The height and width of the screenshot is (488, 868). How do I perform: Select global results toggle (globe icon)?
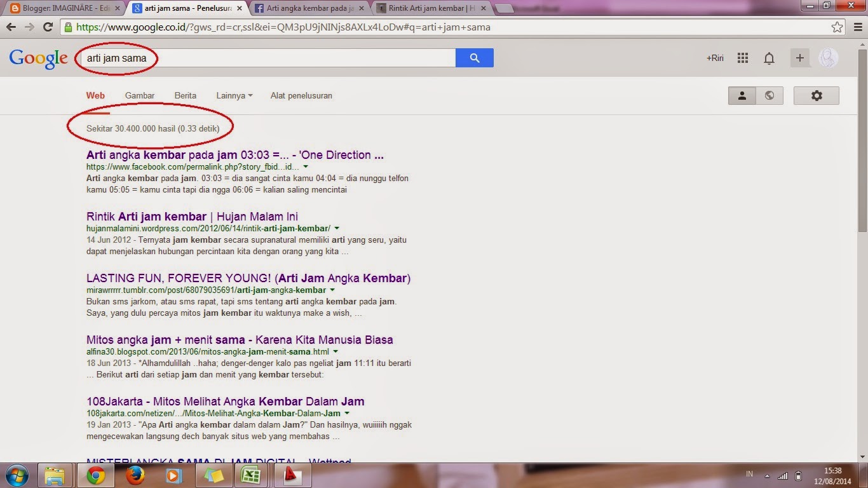pos(770,95)
